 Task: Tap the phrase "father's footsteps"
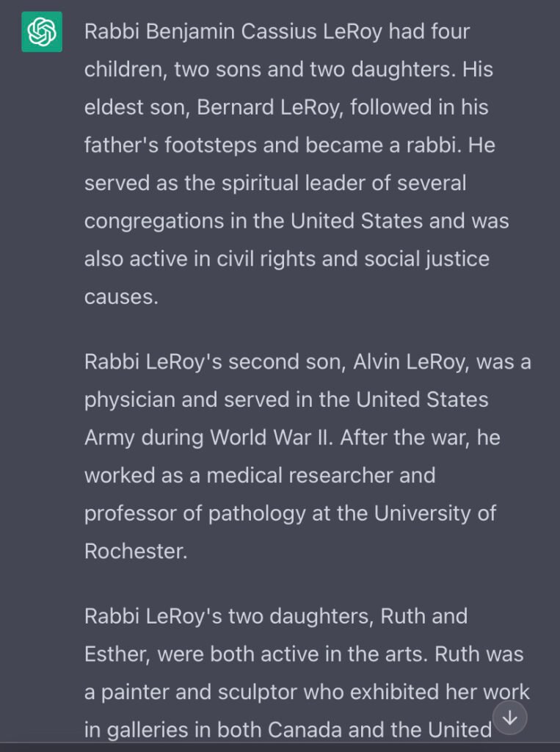tap(170, 145)
